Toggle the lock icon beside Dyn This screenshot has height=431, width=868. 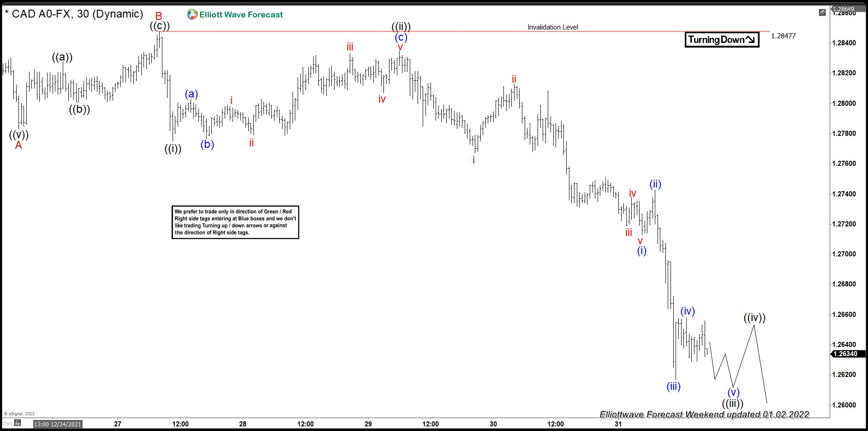[18, 423]
